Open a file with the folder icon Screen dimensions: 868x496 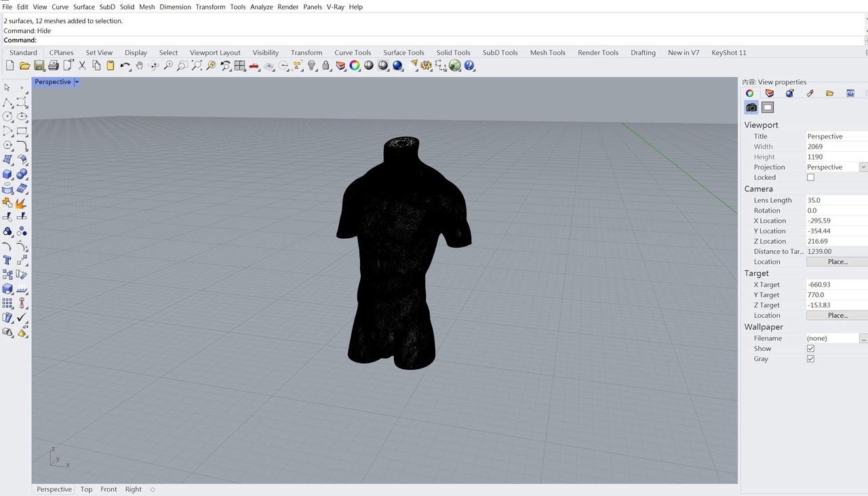pyautogui.click(x=24, y=66)
